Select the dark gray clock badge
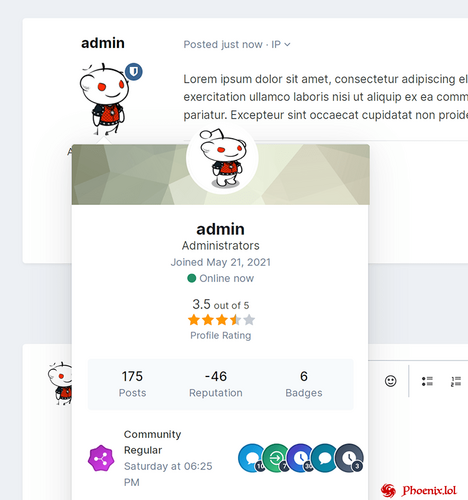 (x=349, y=458)
